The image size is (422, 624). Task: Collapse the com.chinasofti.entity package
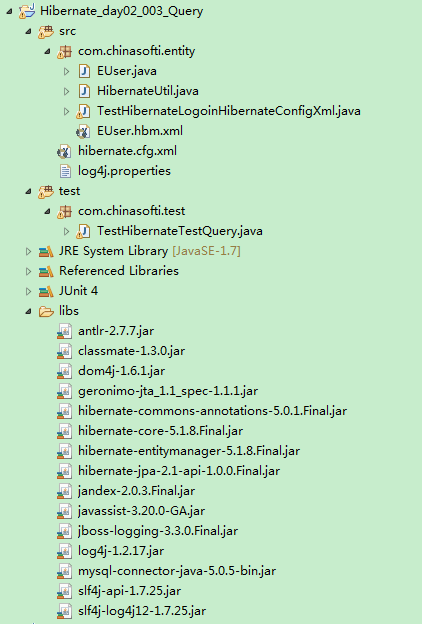47,52
